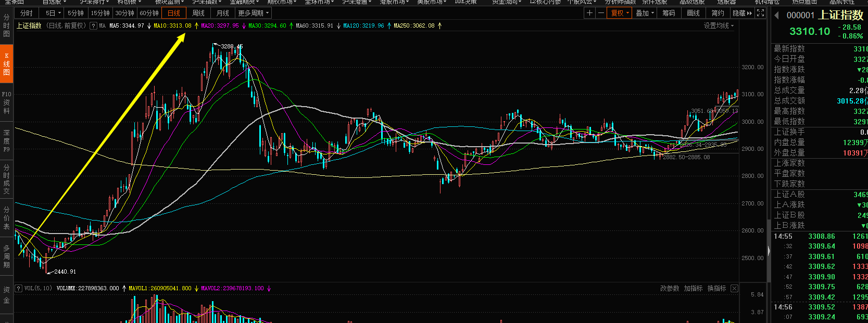
Task: Select the 总成交额 row in quote panel
Action: 820,100
